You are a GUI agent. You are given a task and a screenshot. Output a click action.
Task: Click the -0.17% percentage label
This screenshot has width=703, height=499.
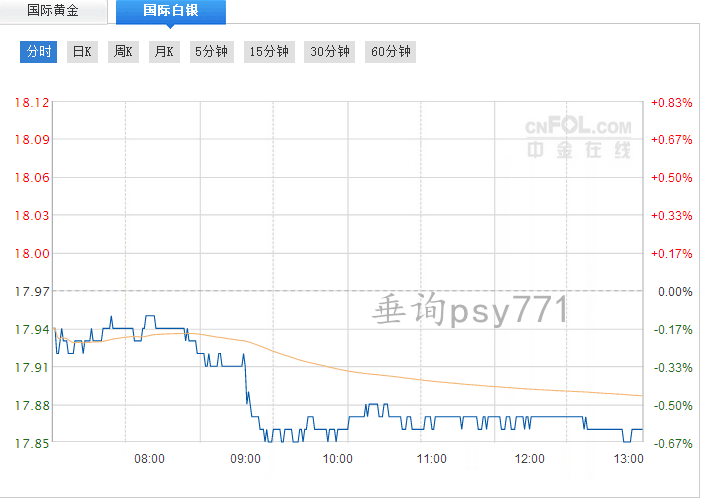point(673,330)
